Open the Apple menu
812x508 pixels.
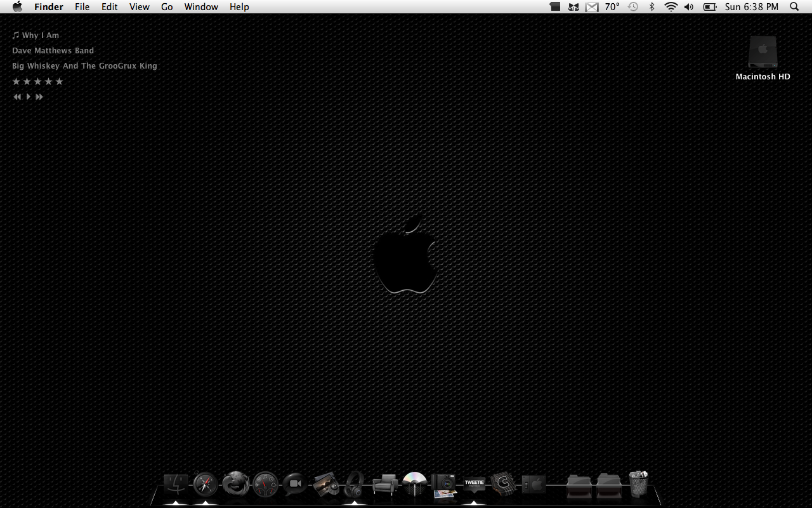click(17, 7)
